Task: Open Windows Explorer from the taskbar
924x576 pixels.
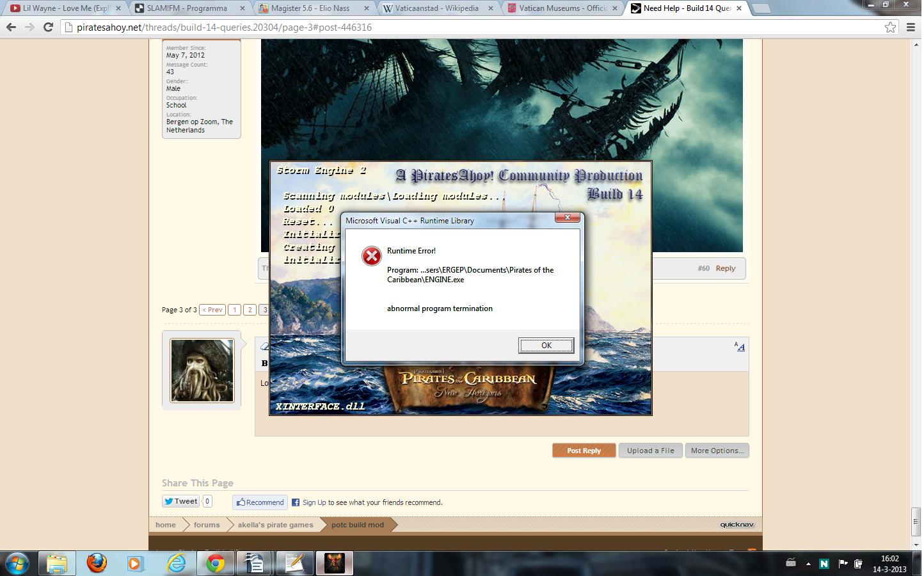Action: point(57,563)
